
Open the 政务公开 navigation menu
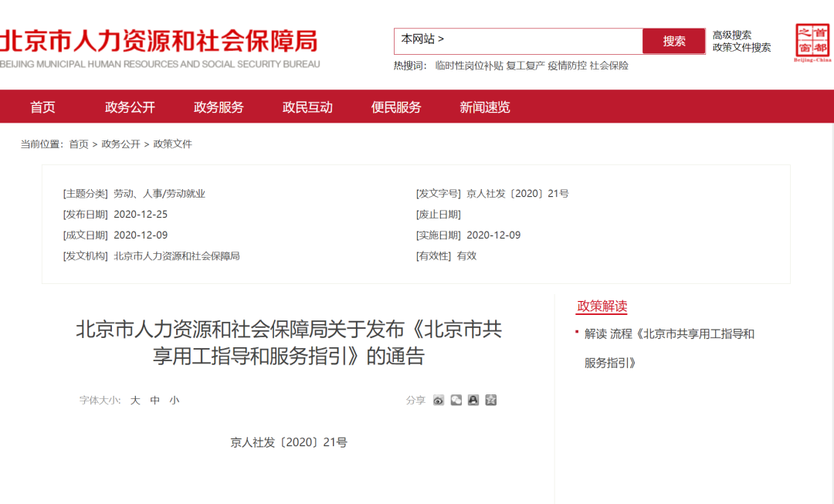(130, 107)
